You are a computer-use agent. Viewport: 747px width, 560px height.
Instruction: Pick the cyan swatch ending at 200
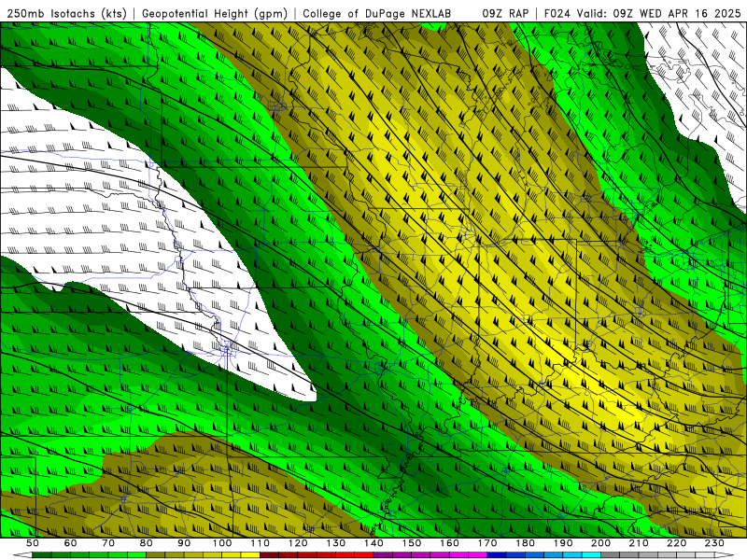tap(591, 555)
